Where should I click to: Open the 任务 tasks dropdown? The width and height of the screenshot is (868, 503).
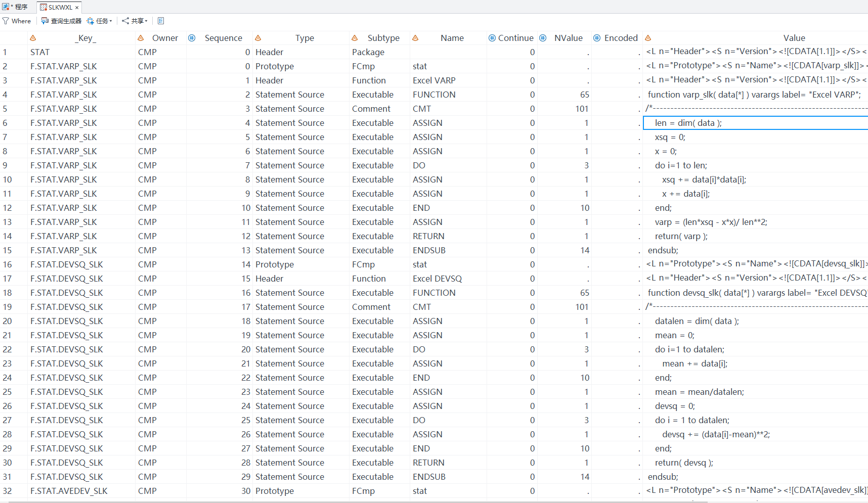[x=99, y=21]
